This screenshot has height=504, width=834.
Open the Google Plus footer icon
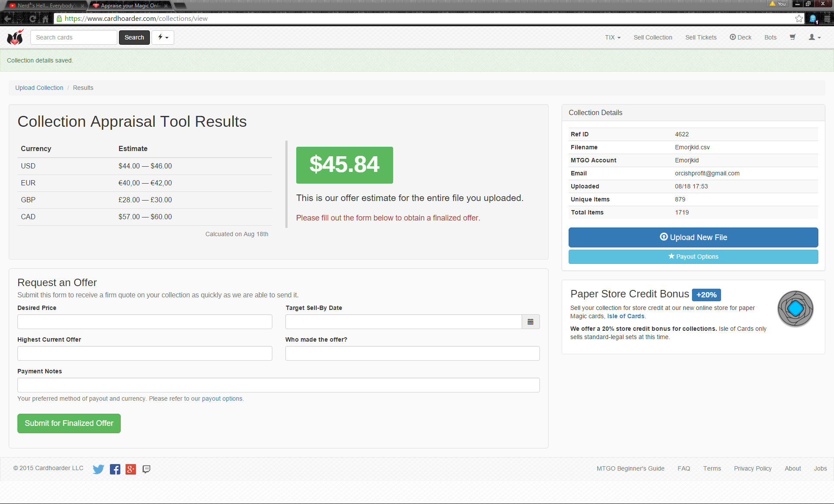131,469
